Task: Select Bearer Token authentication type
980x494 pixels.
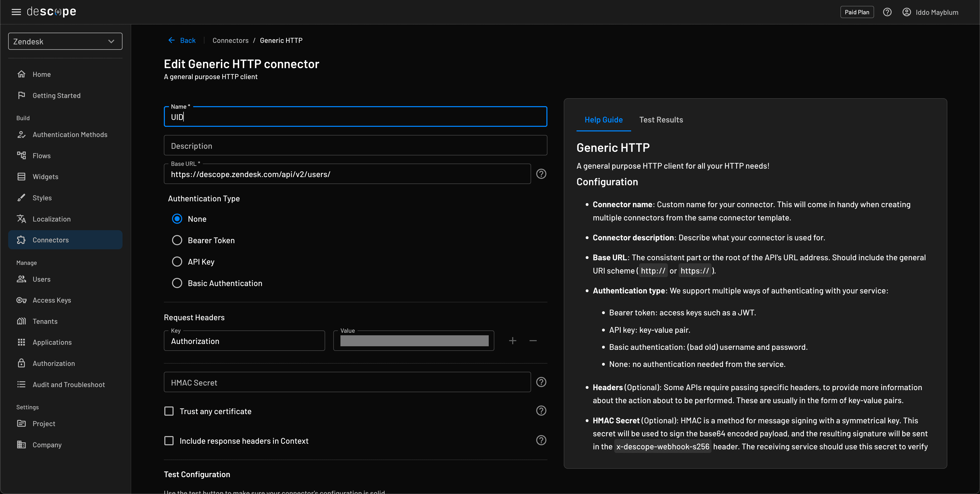Action: pyautogui.click(x=177, y=240)
